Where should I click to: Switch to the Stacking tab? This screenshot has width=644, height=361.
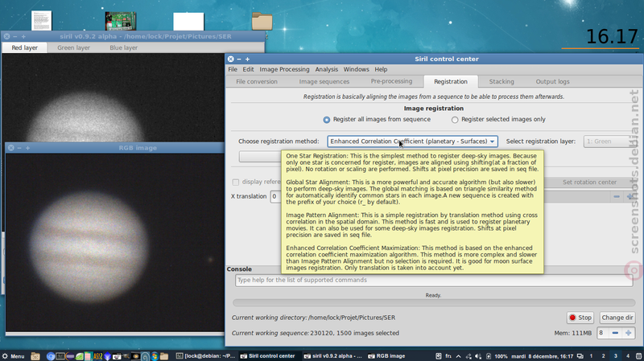pos(502,82)
